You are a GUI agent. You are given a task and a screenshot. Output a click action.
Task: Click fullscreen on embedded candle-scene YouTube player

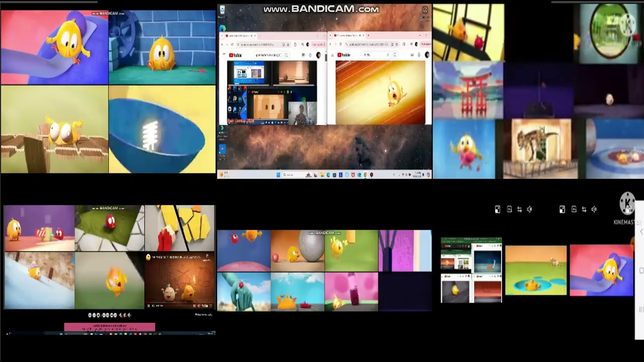[x=211, y=306]
